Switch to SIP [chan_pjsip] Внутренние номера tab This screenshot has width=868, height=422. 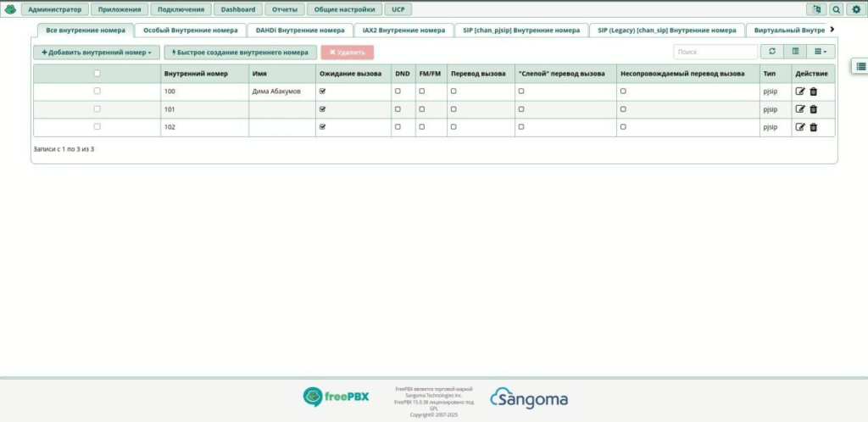coord(521,31)
